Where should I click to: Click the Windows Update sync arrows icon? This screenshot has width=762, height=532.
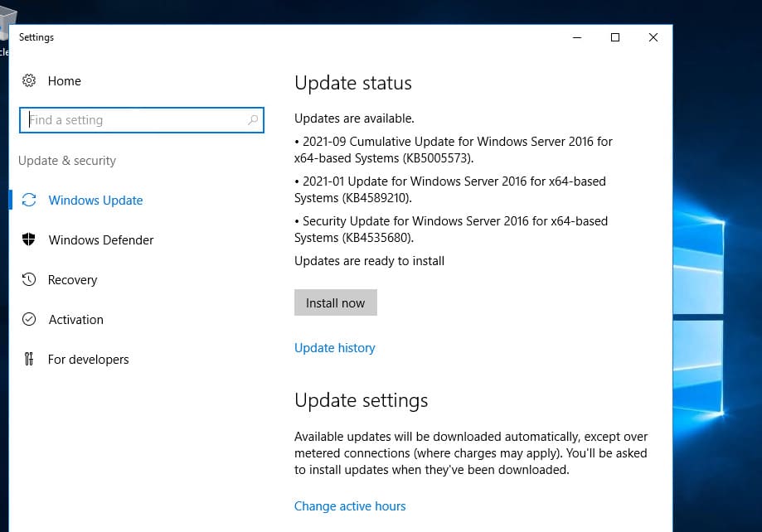click(29, 200)
